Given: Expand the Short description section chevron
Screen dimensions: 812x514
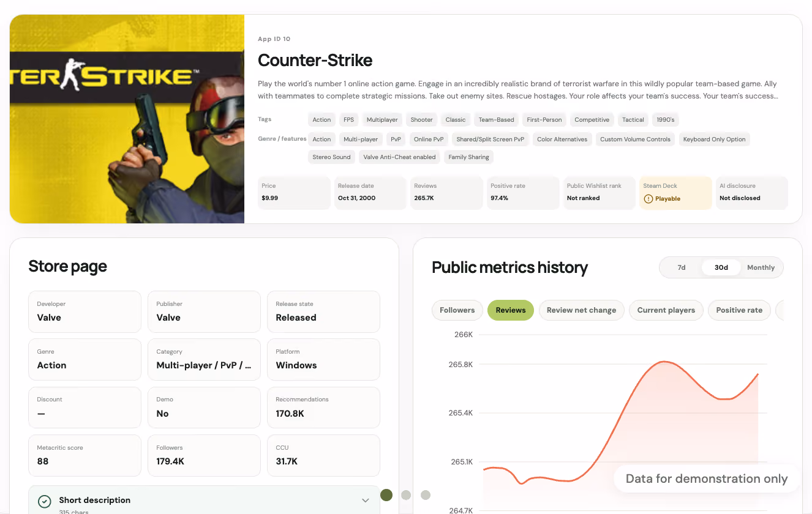Looking at the screenshot, I should [x=366, y=501].
